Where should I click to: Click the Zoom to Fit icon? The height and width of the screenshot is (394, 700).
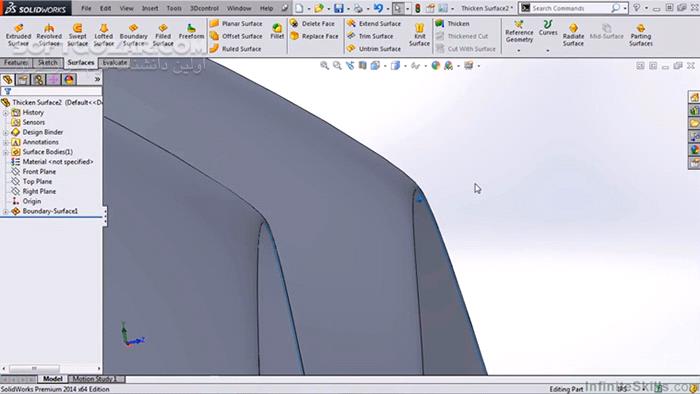pos(324,66)
